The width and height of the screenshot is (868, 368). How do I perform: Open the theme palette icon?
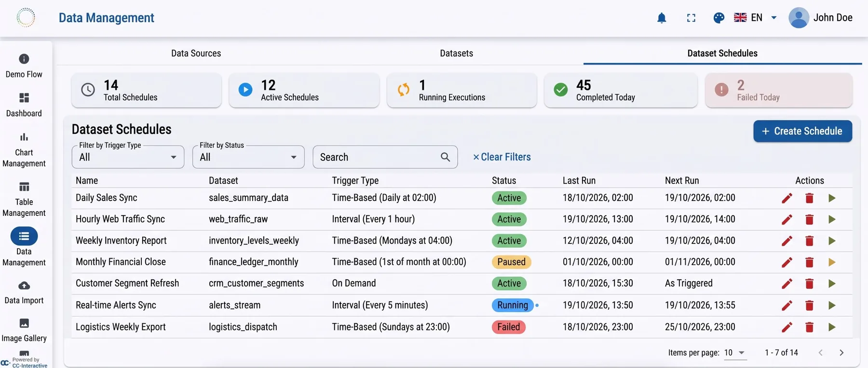[x=719, y=18]
